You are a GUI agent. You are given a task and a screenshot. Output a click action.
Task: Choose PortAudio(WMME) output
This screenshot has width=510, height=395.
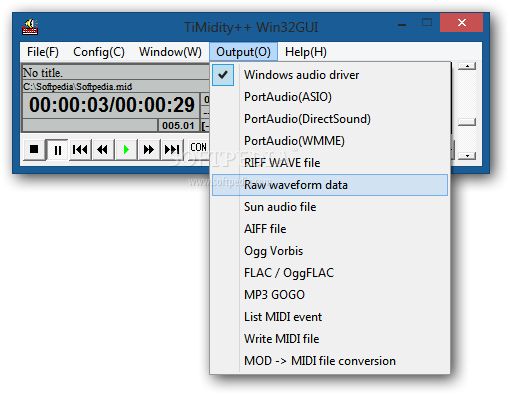(x=330, y=141)
